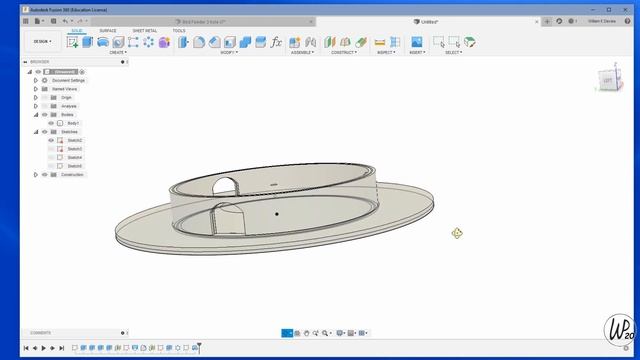Viewport: 640px width, 360px height.
Task: Jump to the beginning of the timeline
Action: tap(26, 348)
